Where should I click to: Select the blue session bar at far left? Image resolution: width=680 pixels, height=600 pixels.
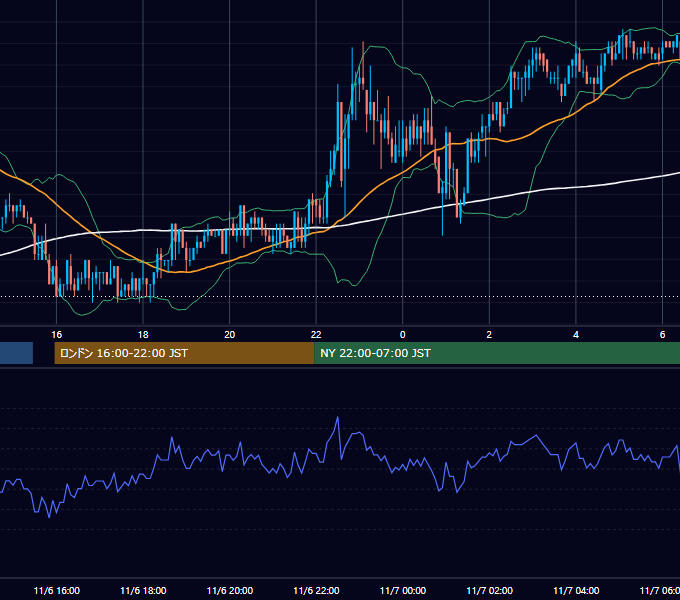[x=16, y=353]
